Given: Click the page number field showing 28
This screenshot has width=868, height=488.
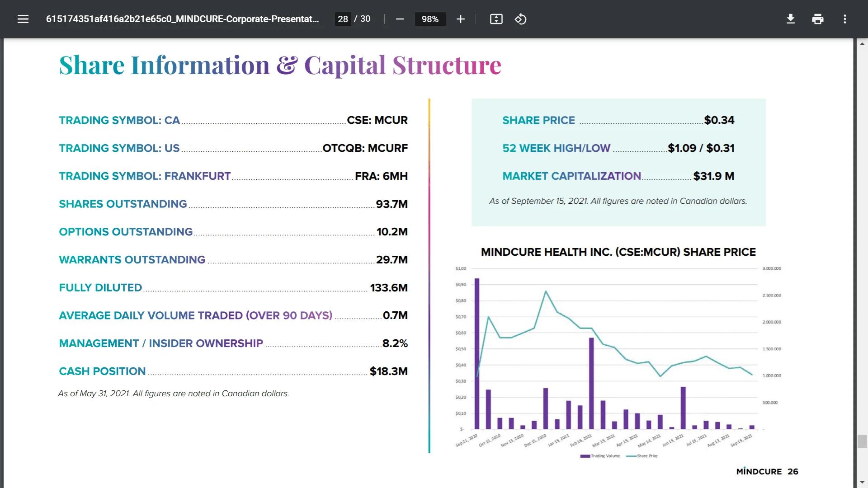Looking at the screenshot, I should click(343, 19).
